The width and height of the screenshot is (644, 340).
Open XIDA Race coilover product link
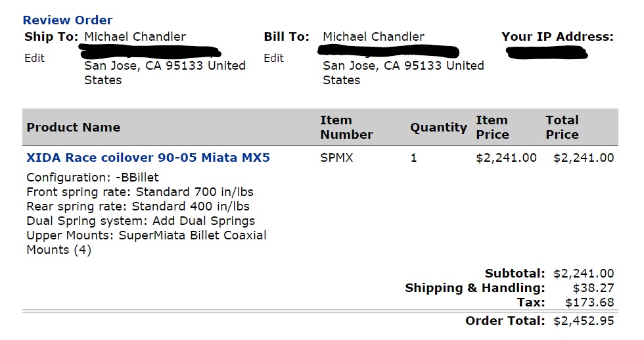tap(148, 158)
